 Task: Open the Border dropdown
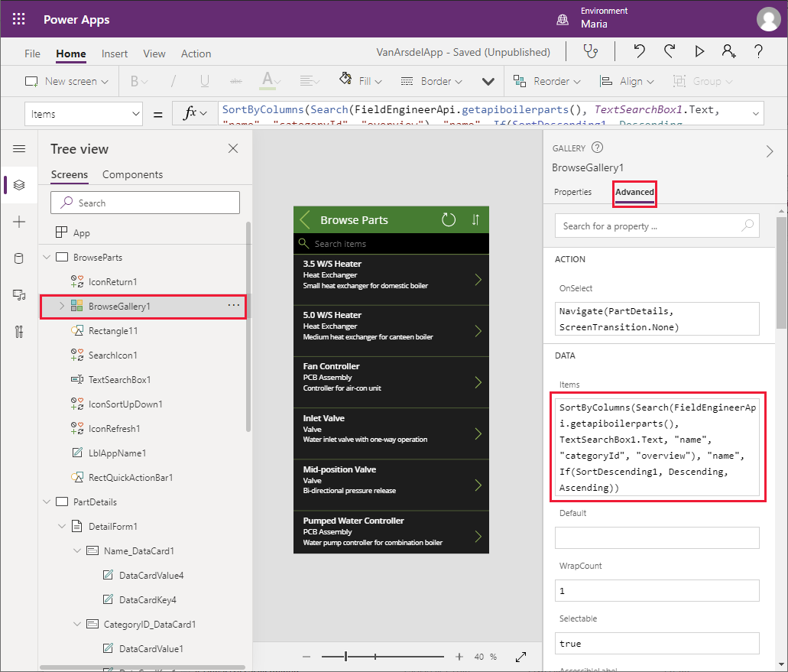tap(432, 81)
